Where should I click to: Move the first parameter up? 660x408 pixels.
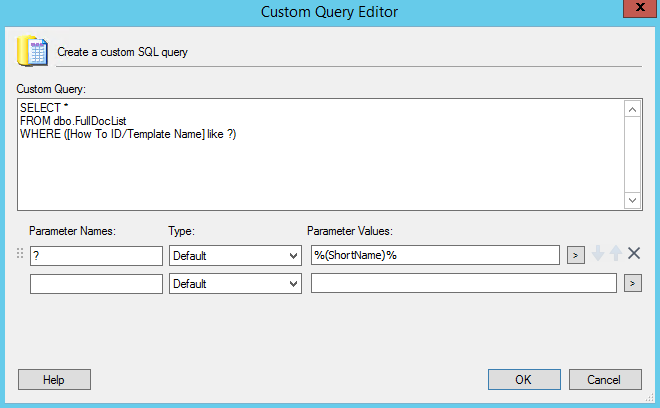(x=615, y=255)
